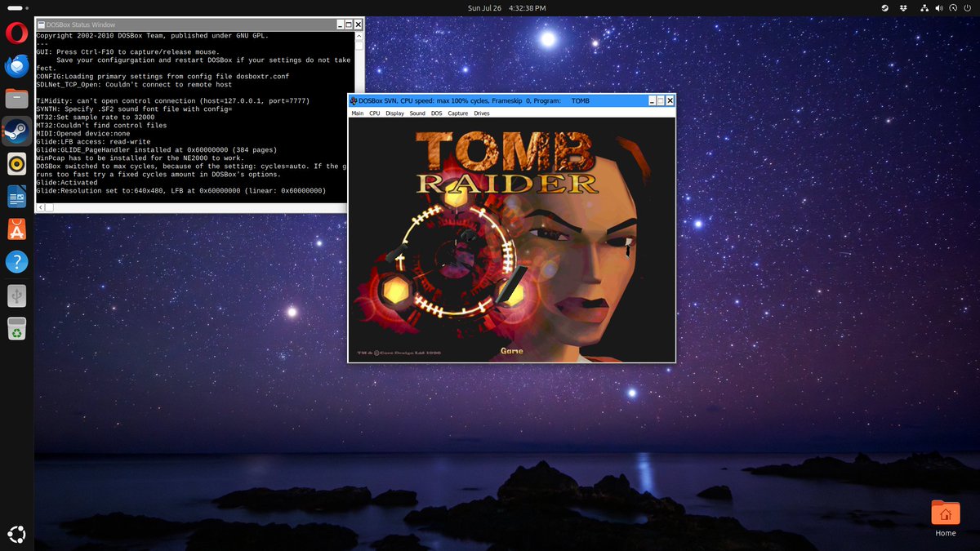The image size is (980, 551).
Task: Open the Files manager in the dock
Action: [x=17, y=99]
